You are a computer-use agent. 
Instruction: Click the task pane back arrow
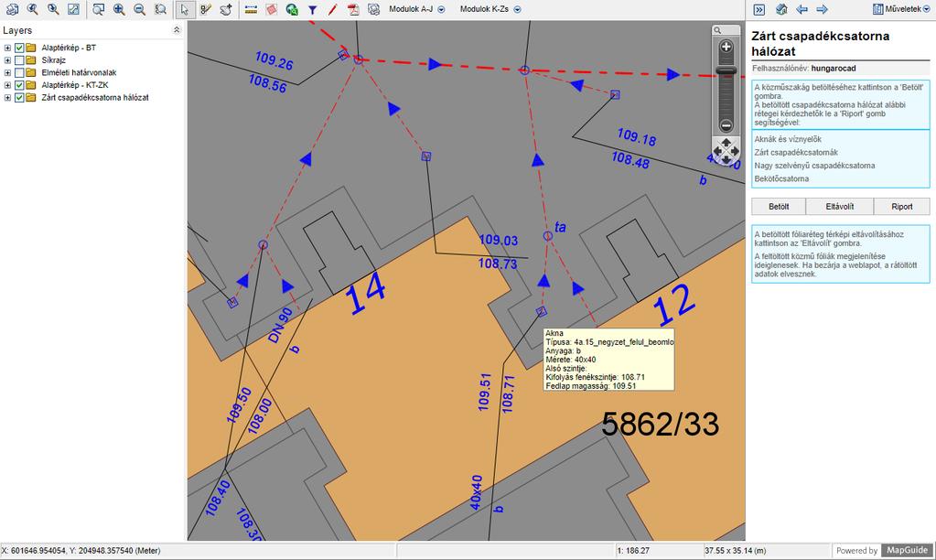pos(802,9)
